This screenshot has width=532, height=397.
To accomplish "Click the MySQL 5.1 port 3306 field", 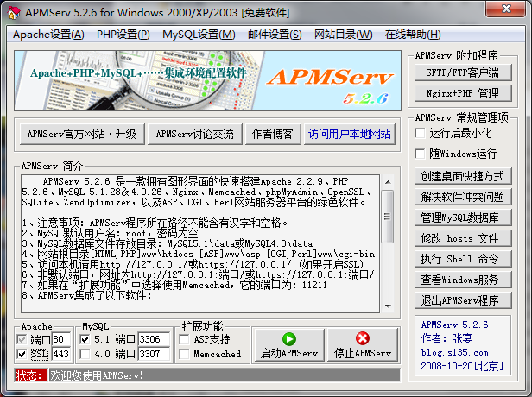I will pos(154,339).
